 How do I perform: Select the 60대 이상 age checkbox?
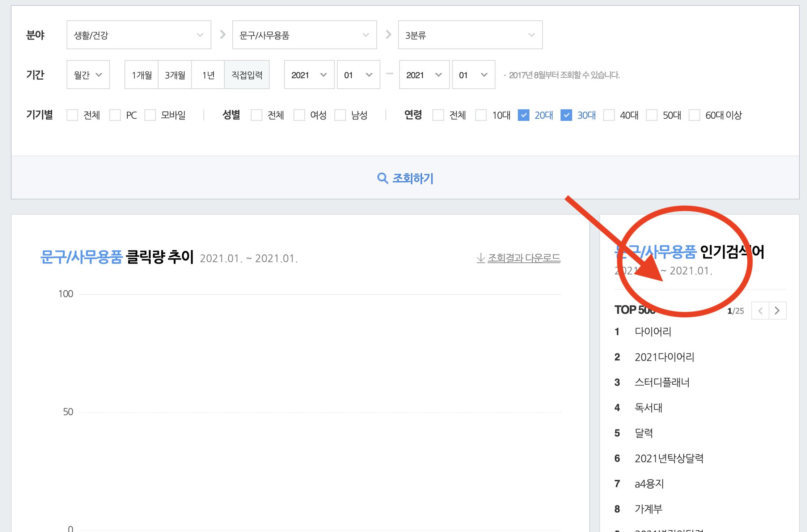click(x=694, y=115)
